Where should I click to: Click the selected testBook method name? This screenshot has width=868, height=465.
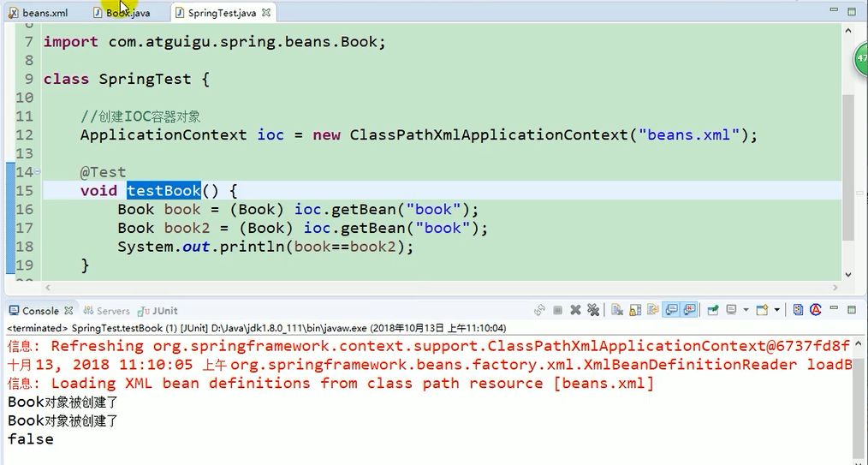(163, 191)
